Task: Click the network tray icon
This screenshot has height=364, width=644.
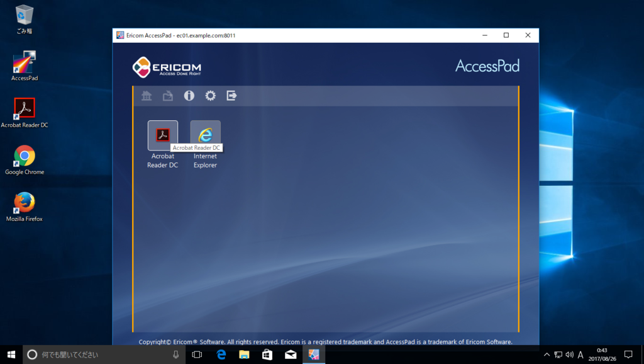Action: pyautogui.click(x=558, y=355)
